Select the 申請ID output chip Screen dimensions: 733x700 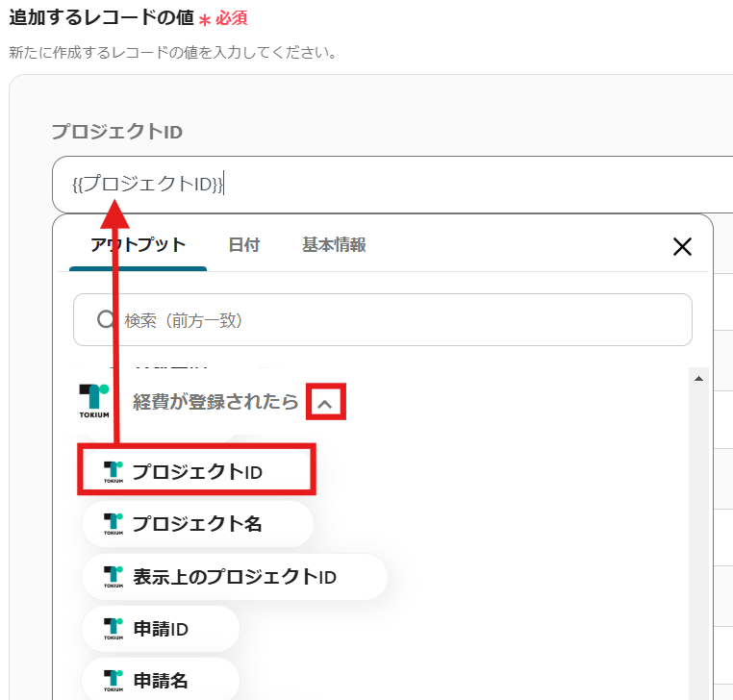click(161, 629)
